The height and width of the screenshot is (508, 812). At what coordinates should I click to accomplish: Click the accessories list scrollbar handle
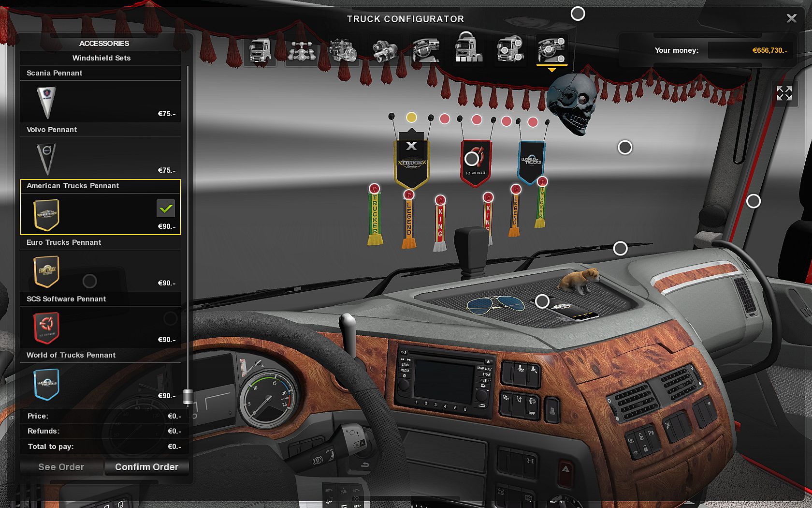tap(188, 397)
